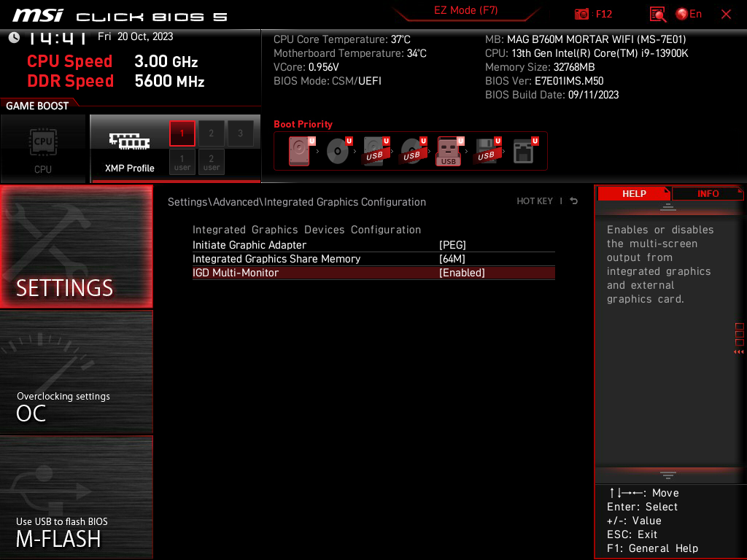Click the date Fri 20 Oct, 2023
Screen dimensions: 747x560
[135, 36]
